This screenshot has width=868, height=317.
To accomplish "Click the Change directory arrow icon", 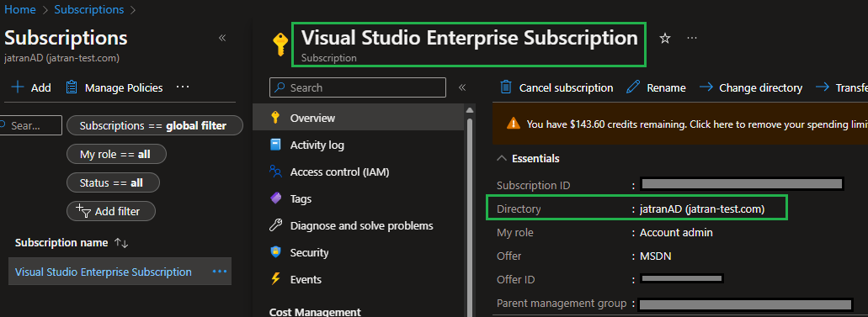I will tap(706, 87).
